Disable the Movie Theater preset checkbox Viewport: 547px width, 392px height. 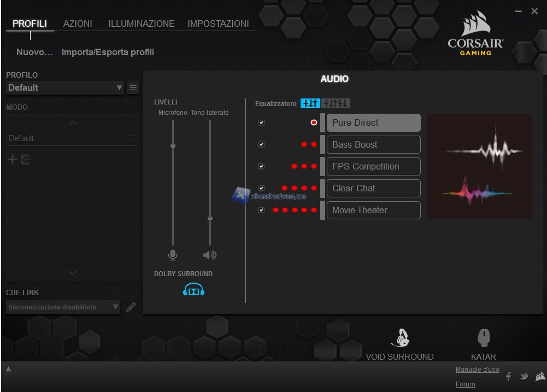tap(261, 210)
